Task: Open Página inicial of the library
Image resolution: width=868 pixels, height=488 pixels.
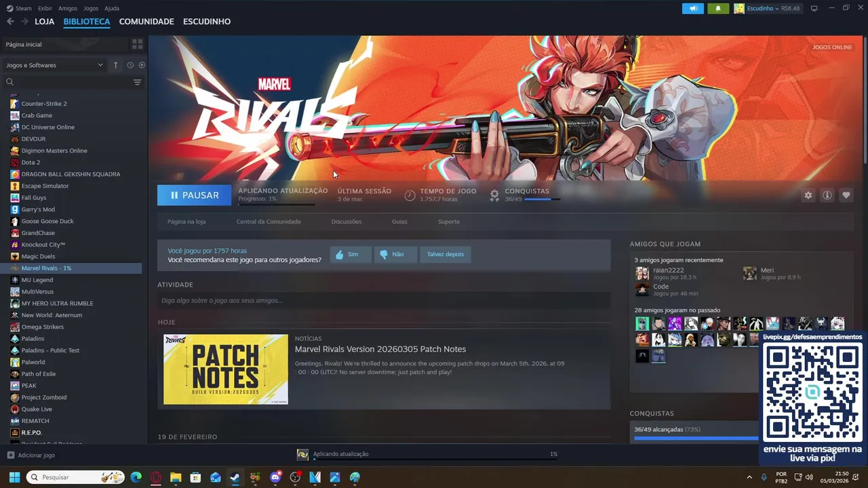Action: click(x=64, y=44)
